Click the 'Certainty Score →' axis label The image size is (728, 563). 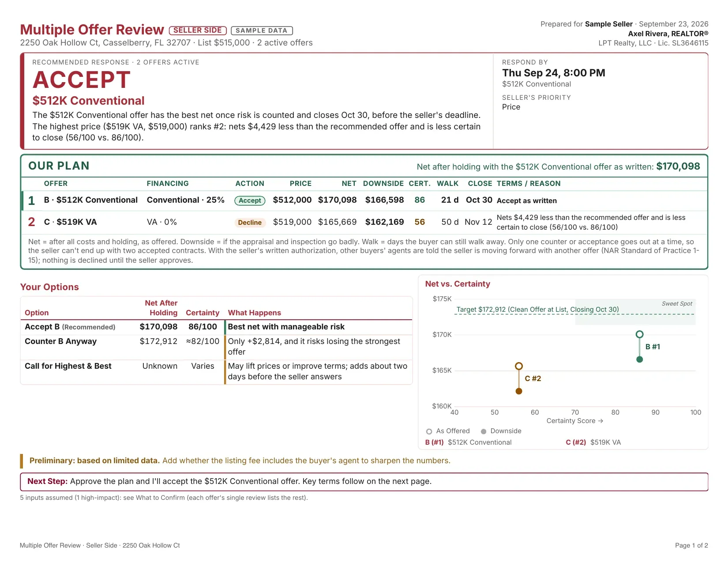click(575, 421)
